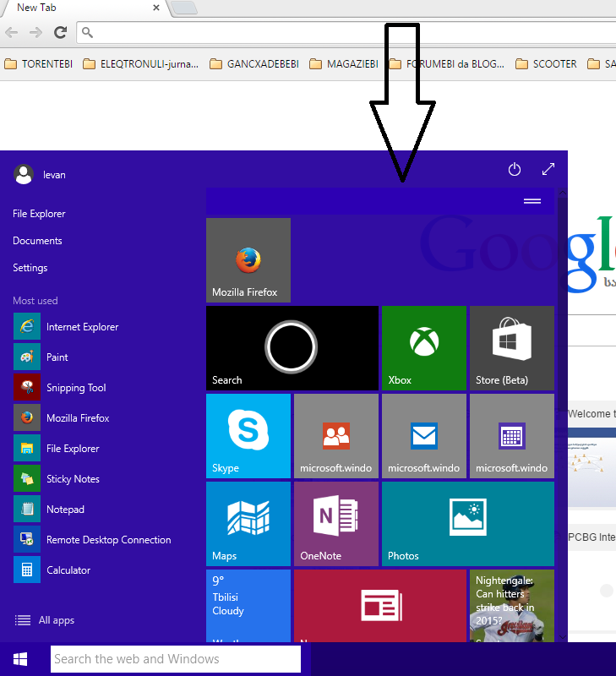Open the Tbilisi weather tile
This screenshot has height=676, width=616.
pyautogui.click(x=248, y=606)
